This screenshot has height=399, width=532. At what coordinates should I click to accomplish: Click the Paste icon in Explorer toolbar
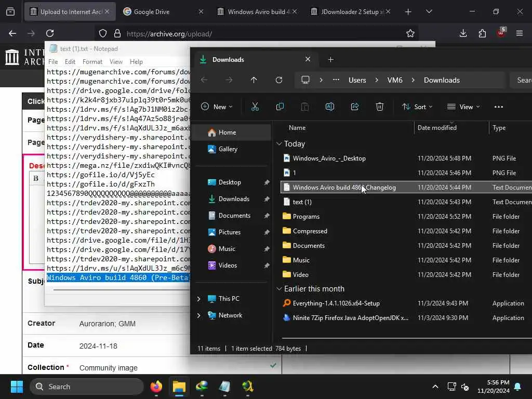pyautogui.click(x=304, y=107)
